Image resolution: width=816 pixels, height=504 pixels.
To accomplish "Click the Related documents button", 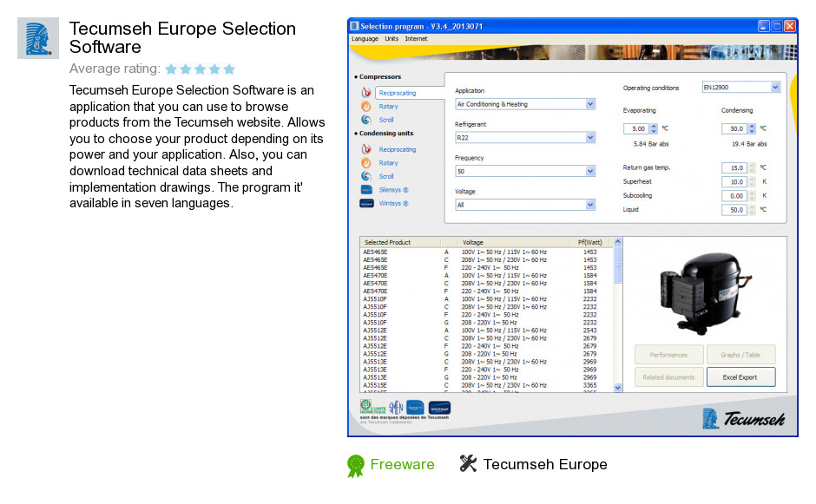I will pyautogui.click(x=668, y=377).
